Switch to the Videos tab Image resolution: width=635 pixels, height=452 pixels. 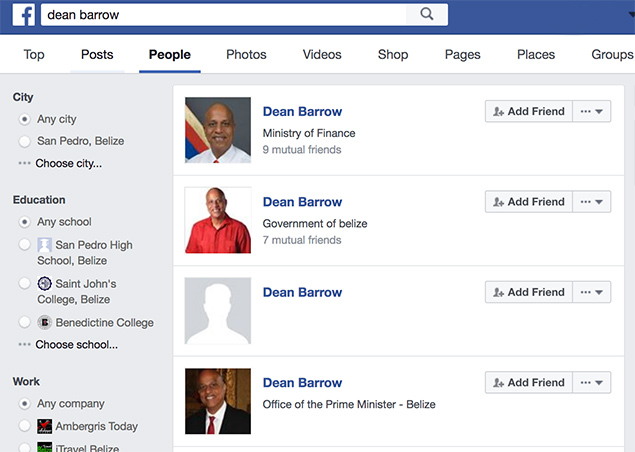click(x=322, y=54)
